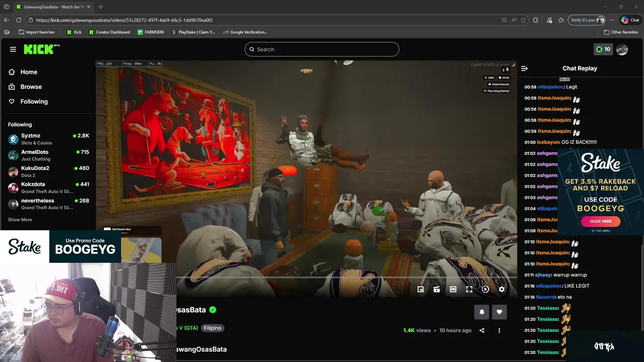Viewport: 644px width, 362px height.
Task: Open the tab actions menu icon
Action: point(7,7)
